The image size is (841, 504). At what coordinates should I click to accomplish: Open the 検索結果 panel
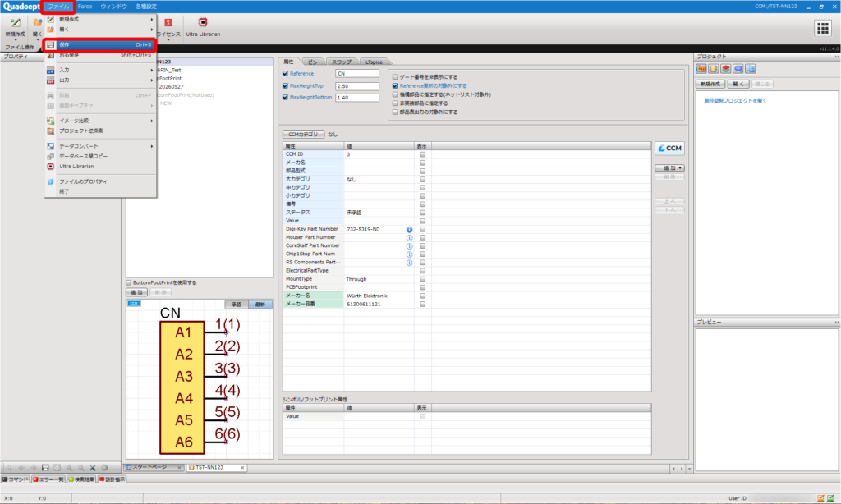81,479
